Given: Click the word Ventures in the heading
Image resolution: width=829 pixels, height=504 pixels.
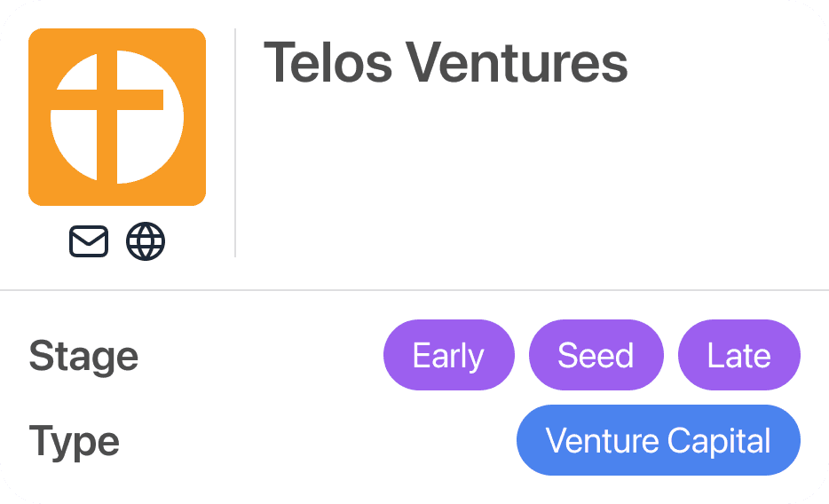Looking at the screenshot, I should coord(517,64).
